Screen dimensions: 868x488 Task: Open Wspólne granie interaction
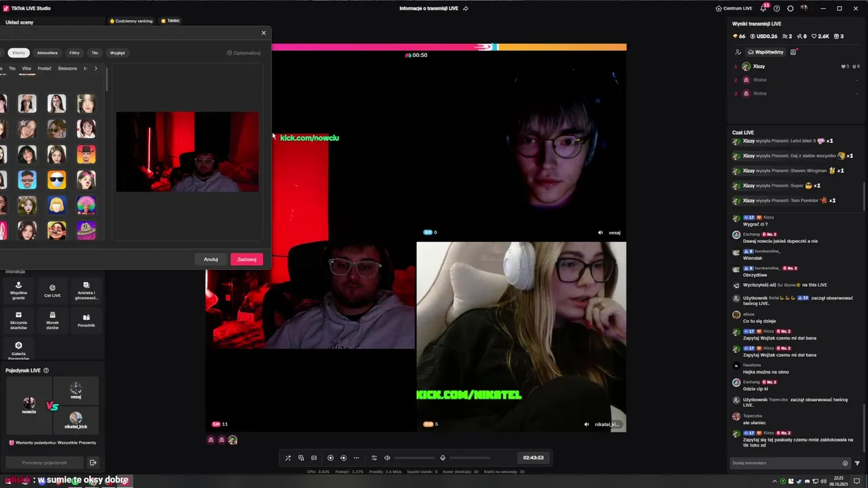[18, 291]
